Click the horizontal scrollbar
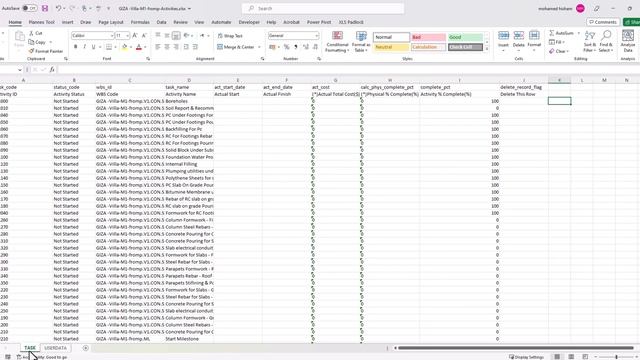This screenshot has width=640, height=360. (516, 348)
